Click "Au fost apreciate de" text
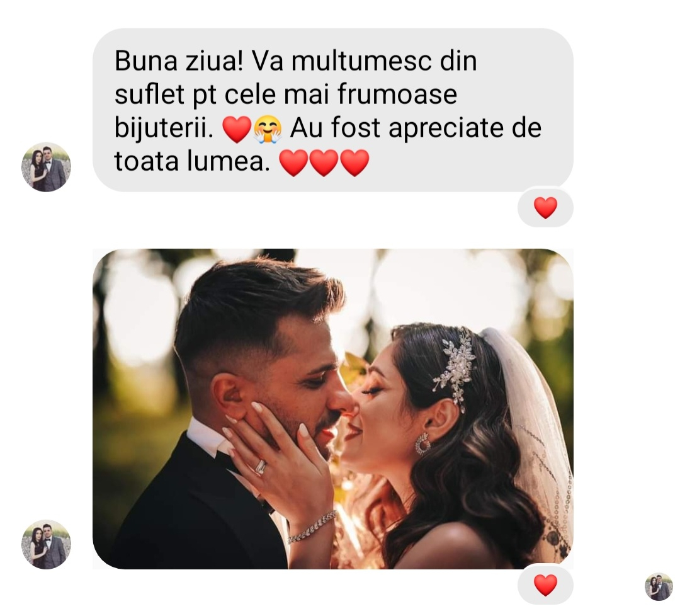The width and height of the screenshot is (680, 616). pyautogui.click(x=416, y=128)
